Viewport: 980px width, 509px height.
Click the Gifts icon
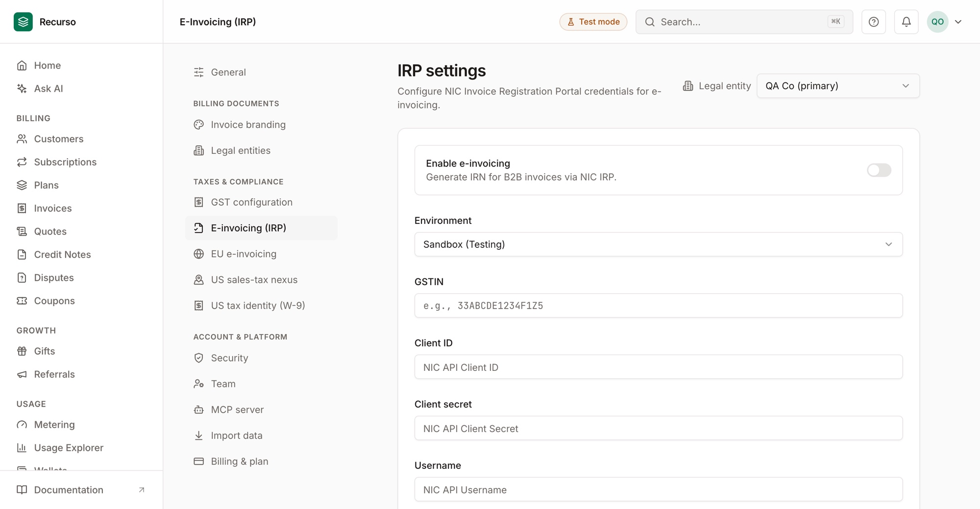[22, 351]
